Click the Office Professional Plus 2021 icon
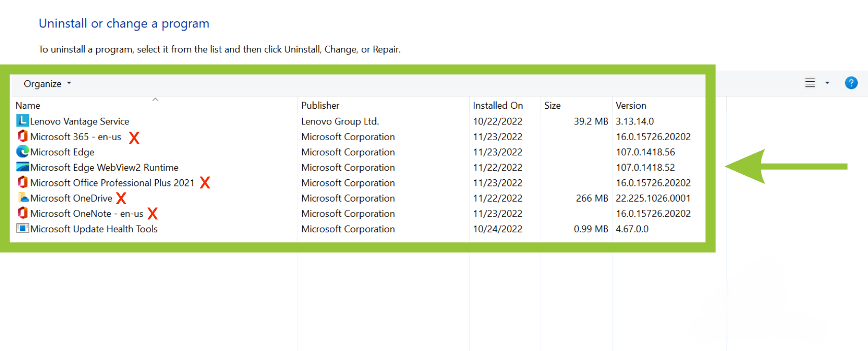The height and width of the screenshot is (351, 868). pos(22,182)
